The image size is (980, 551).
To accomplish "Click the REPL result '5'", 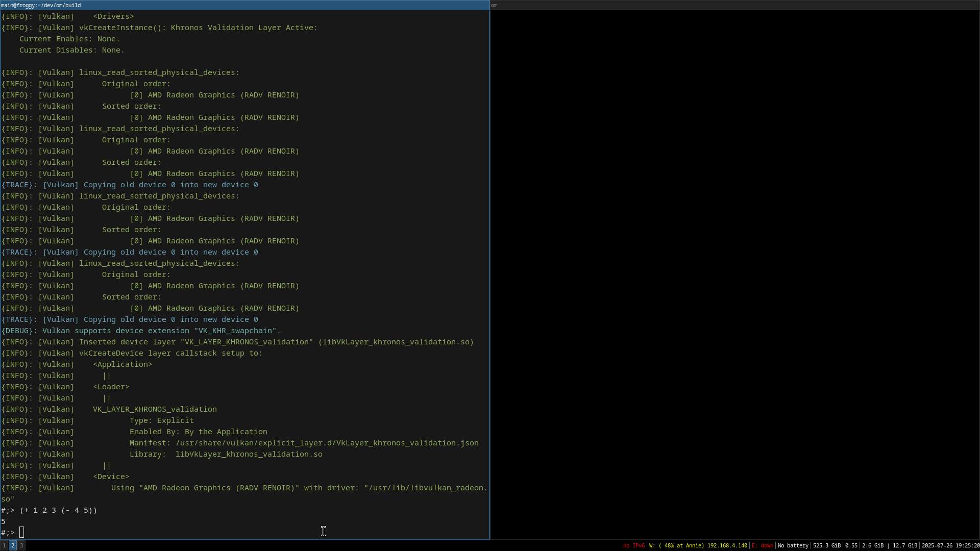I will tap(4, 521).
